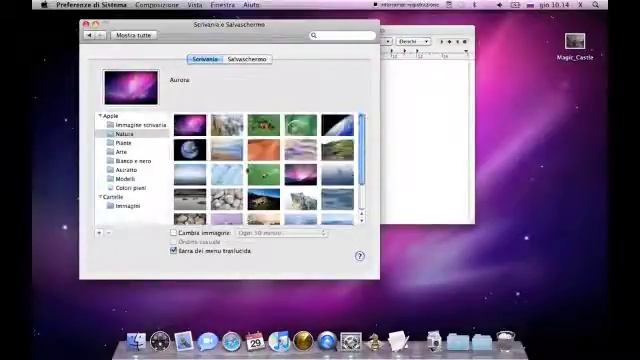Click the wallpaper grid scrollbar thumb
The height and width of the screenshot is (360, 640).
tap(362, 150)
